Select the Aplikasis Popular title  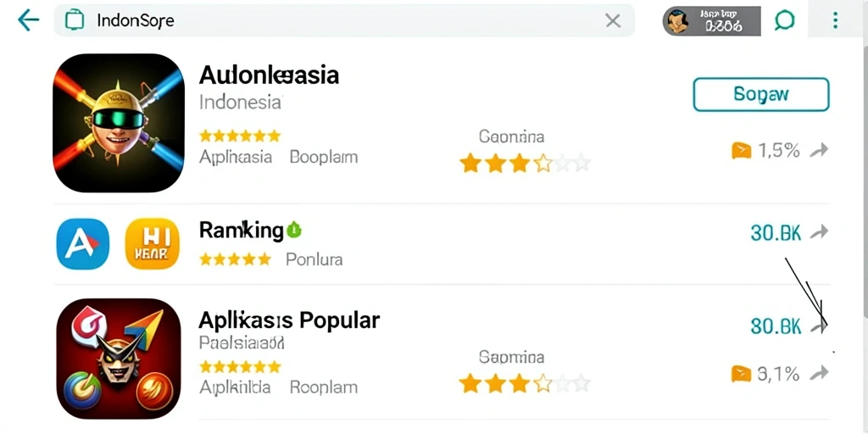click(289, 320)
